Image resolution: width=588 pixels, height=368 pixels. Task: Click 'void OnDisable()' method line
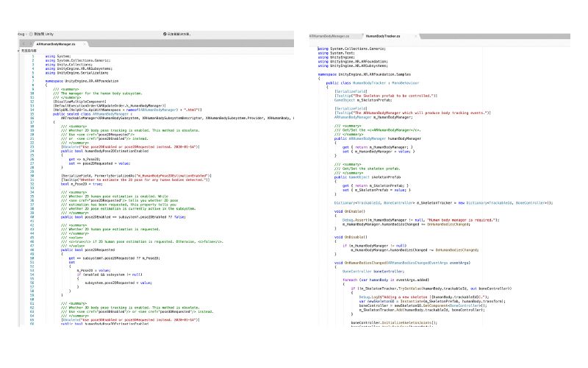point(351,237)
